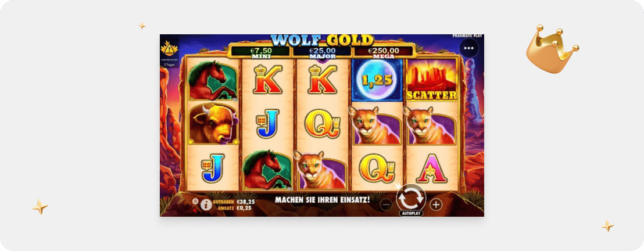Click the horse symbol at top-left reel

coord(213,80)
